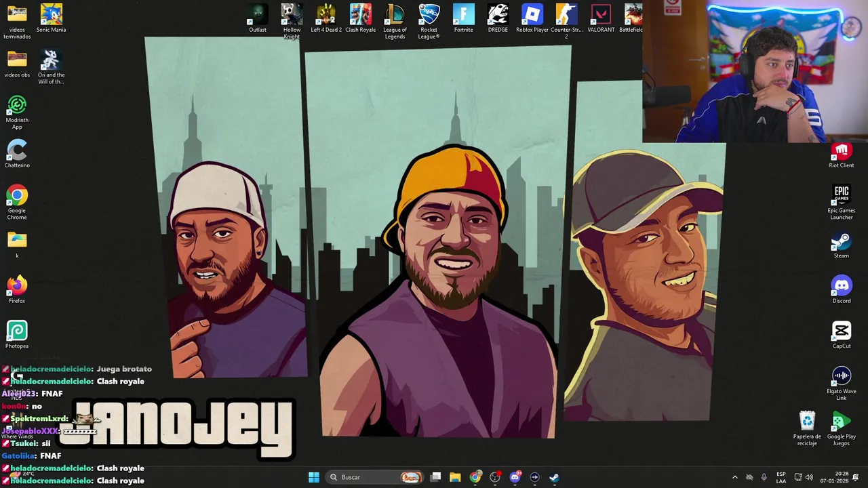Click chat username 'Gatolika'
868x488 pixels.
pos(18,456)
